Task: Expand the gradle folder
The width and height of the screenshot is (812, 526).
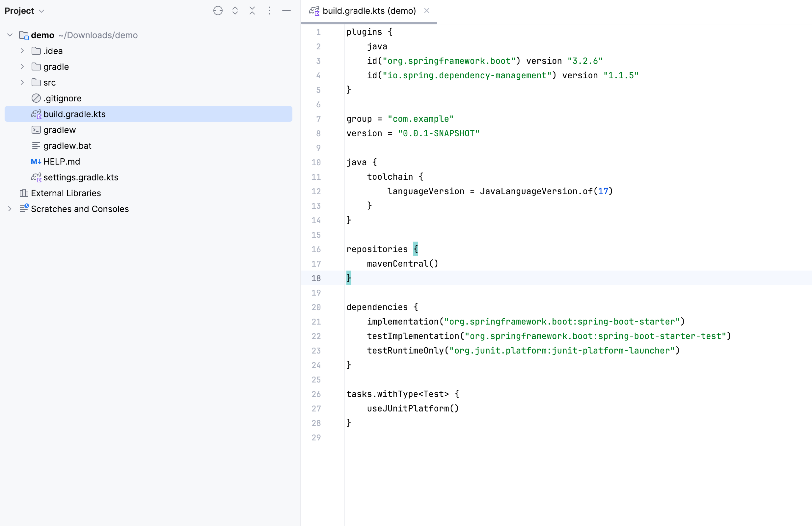Action: point(22,66)
